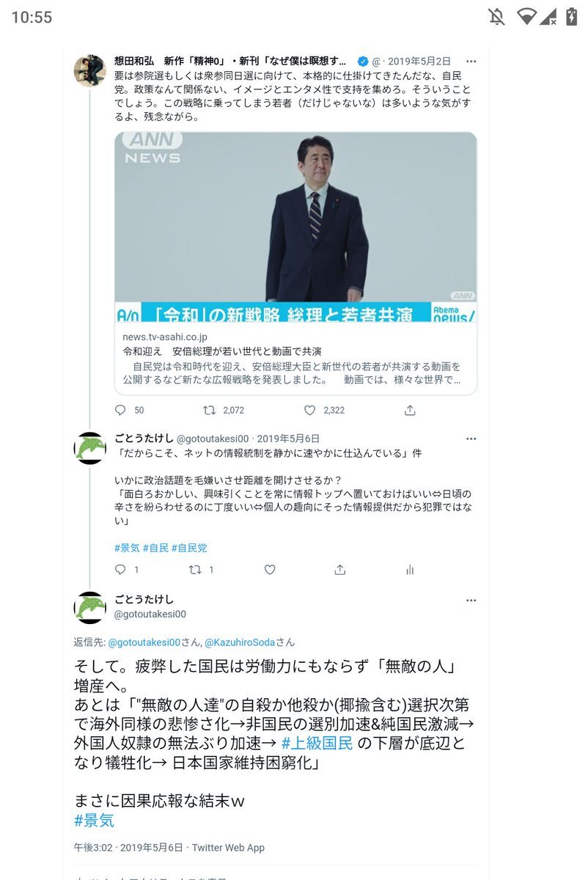Open the ANN News video card image
Image resolution: width=588 pixels, height=880 pixels.
coord(295,227)
